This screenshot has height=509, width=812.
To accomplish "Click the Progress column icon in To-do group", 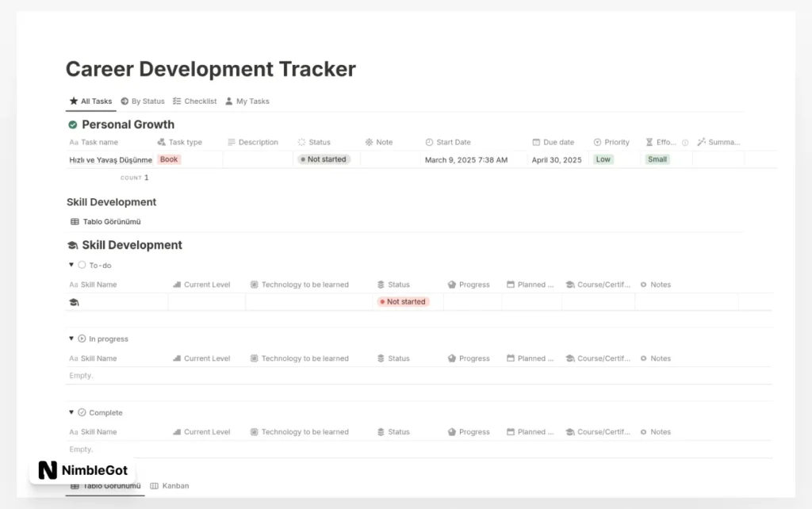I will [451, 285].
